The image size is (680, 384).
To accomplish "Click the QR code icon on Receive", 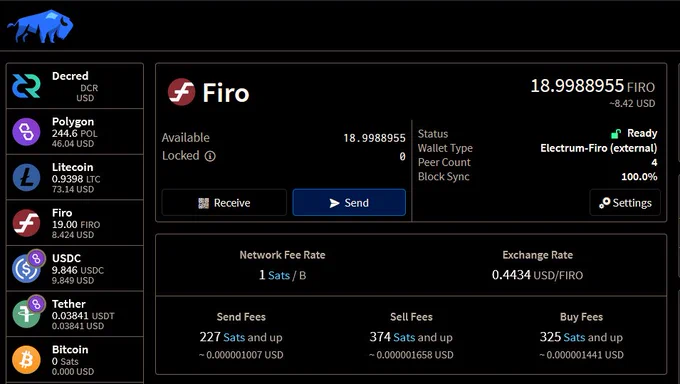I will coord(203,203).
